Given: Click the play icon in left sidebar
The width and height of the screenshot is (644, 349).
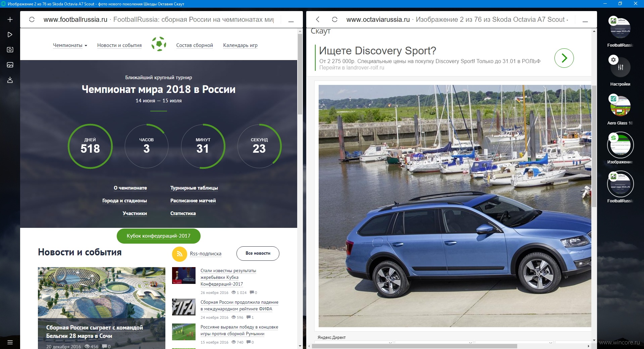Looking at the screenshot, I should 10,35.
